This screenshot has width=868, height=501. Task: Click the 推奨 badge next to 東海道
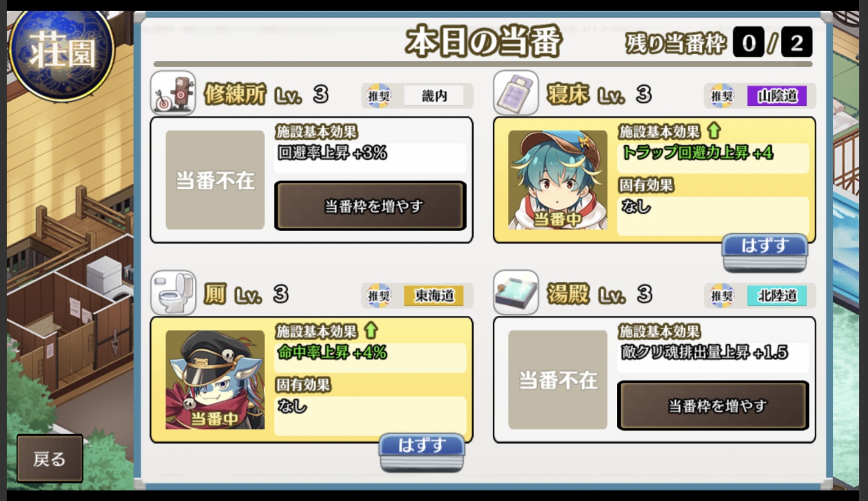pyautogui.click(x=378, y=296)
